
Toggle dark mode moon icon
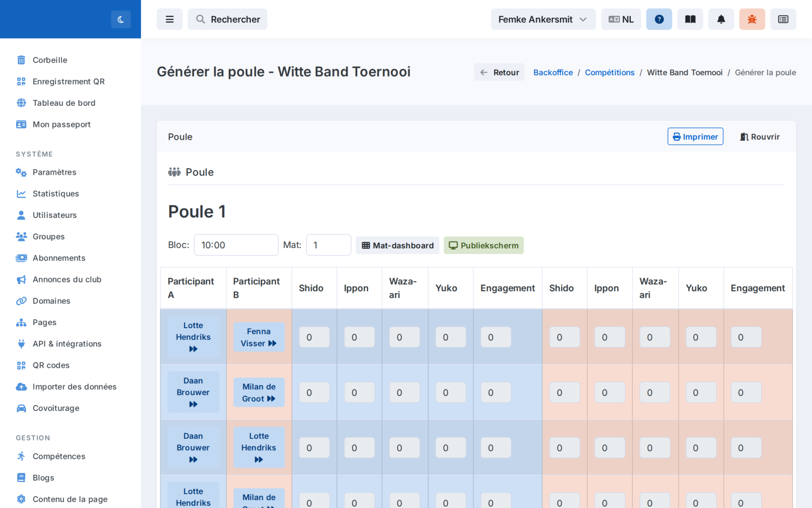121,19
